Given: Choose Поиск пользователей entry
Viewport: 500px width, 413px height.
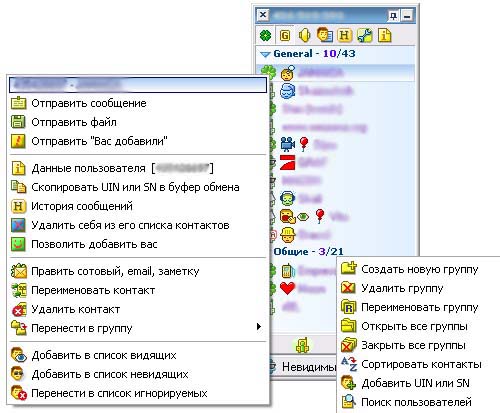Looking at the screenshot, I should pos(419,402).
